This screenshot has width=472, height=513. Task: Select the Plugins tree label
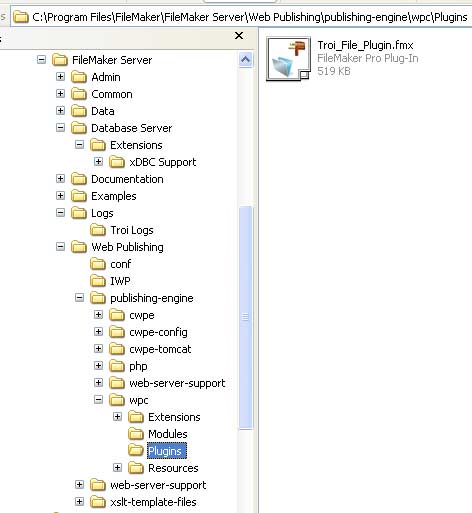pos(167,451)
